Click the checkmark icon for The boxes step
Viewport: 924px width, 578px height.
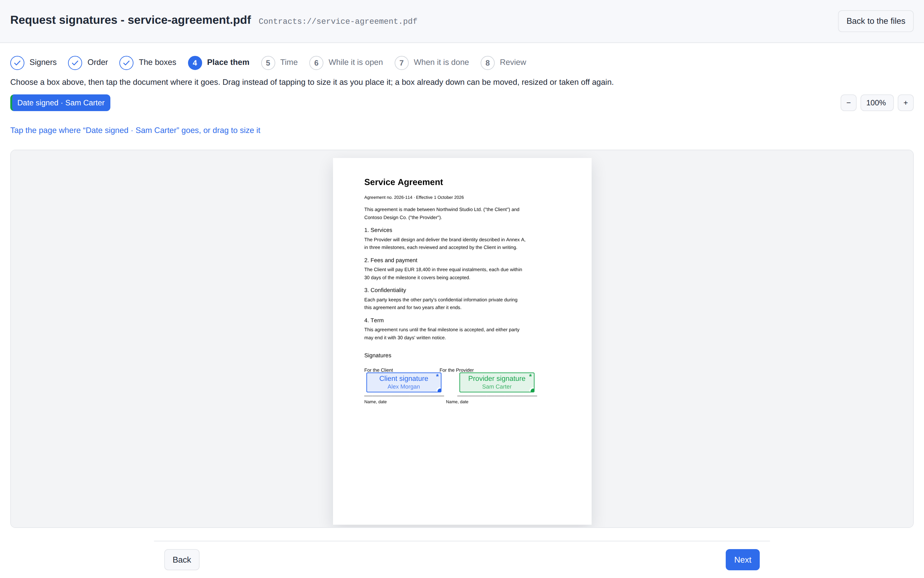click(126, 63)
